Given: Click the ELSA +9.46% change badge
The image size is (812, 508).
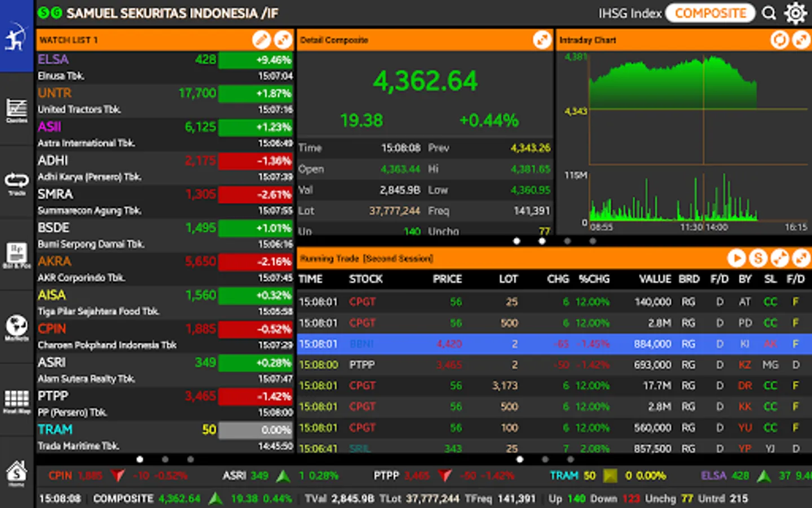Looking at the screenshot, I should [x=255, y=60].
